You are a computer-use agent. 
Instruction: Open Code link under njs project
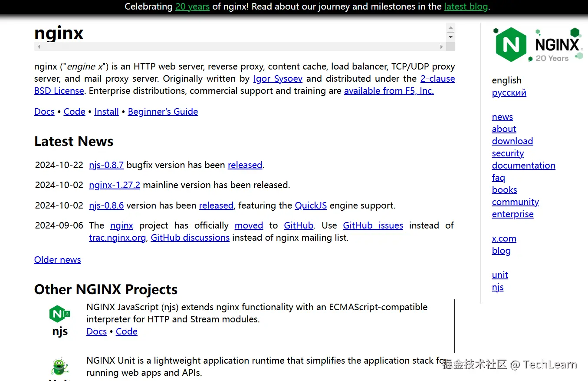point(127,331)
